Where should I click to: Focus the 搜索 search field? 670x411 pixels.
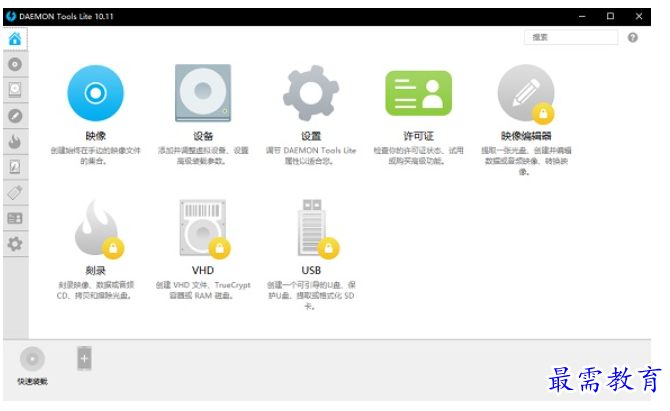point(571,38)
